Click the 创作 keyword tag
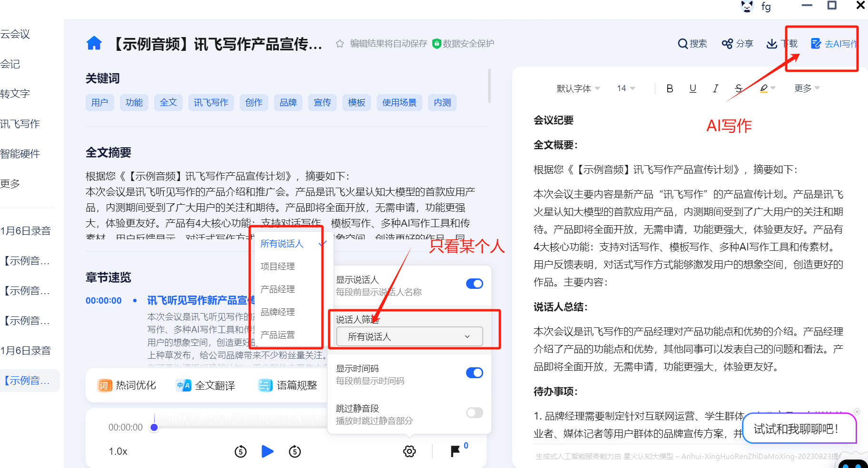The width and height of the screenshot is (868, 468). click(254, 103)
